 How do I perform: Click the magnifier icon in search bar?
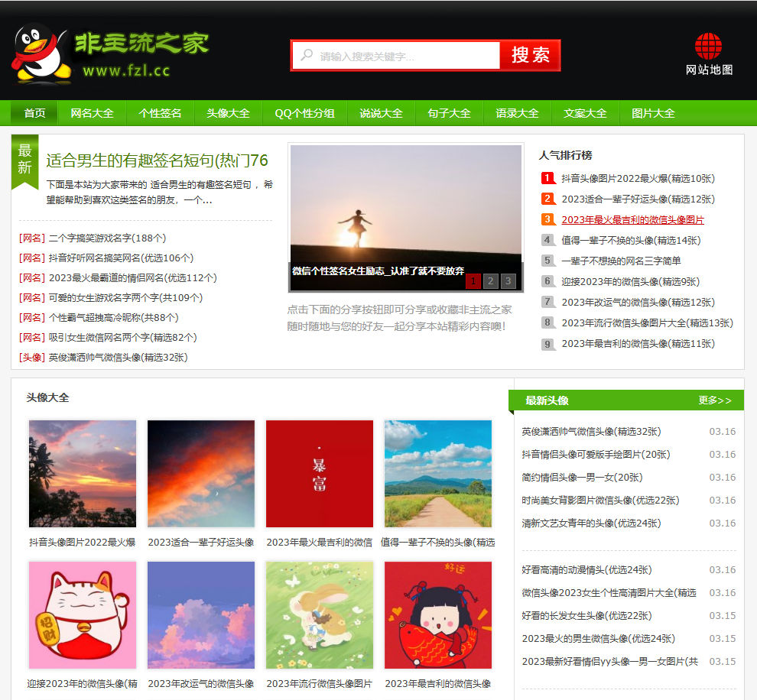point(307,55)
